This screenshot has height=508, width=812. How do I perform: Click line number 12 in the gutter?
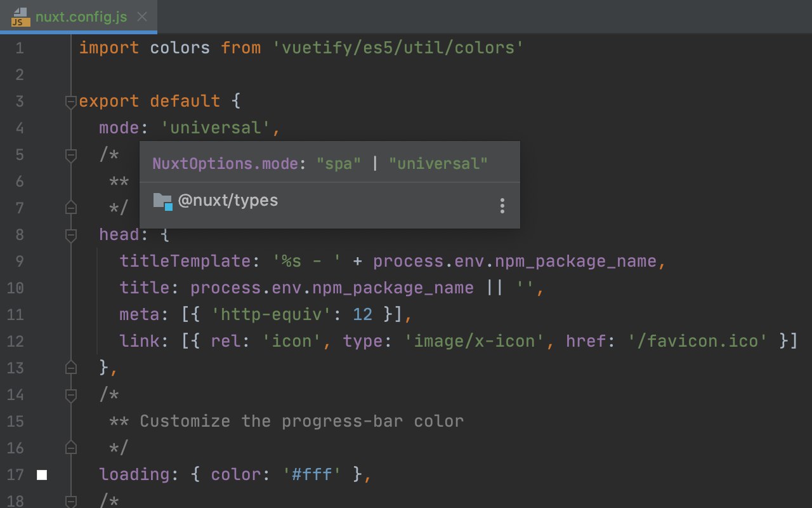15,342
